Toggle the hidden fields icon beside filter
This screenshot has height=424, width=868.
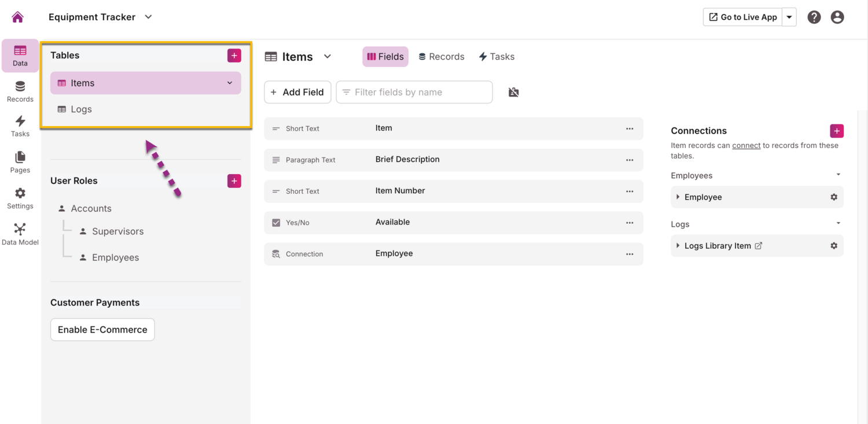[x=513, y=93]
